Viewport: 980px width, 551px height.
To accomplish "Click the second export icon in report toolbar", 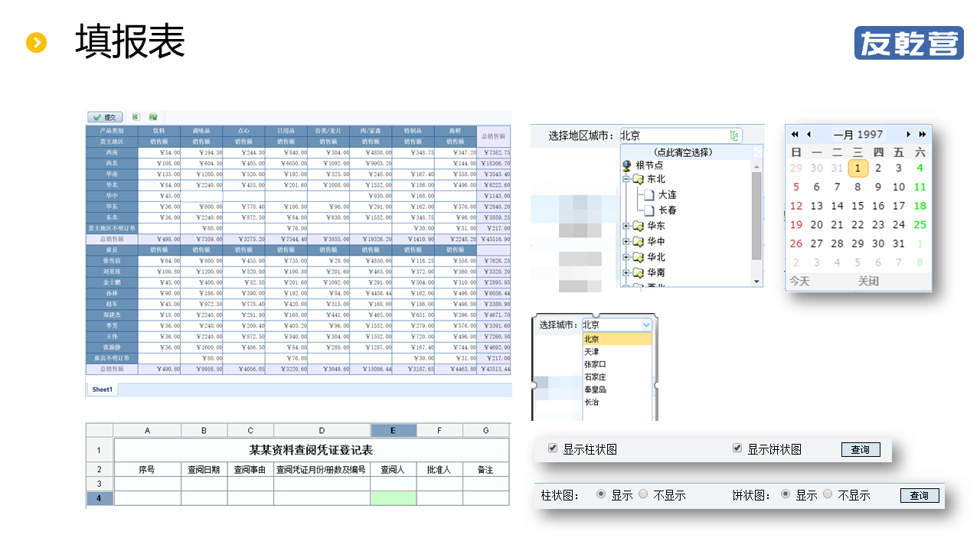I will click(153, 117).
